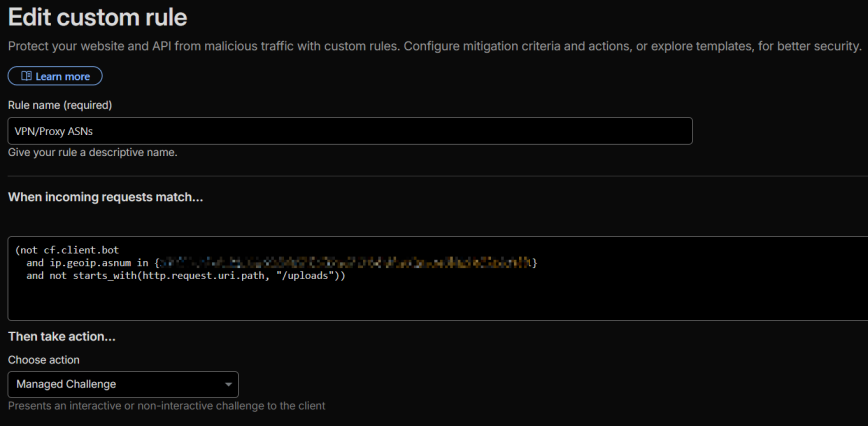The image size is (868, 426).
Task: Open the Managed Challenge action dropdown
Action: click(x=122, y=384)
